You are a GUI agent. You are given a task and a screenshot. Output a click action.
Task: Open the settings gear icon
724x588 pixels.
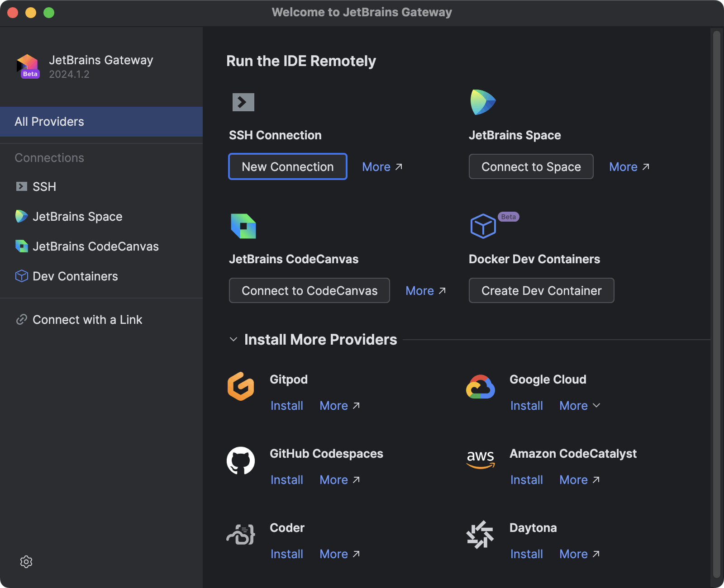[x=26, y=562]
